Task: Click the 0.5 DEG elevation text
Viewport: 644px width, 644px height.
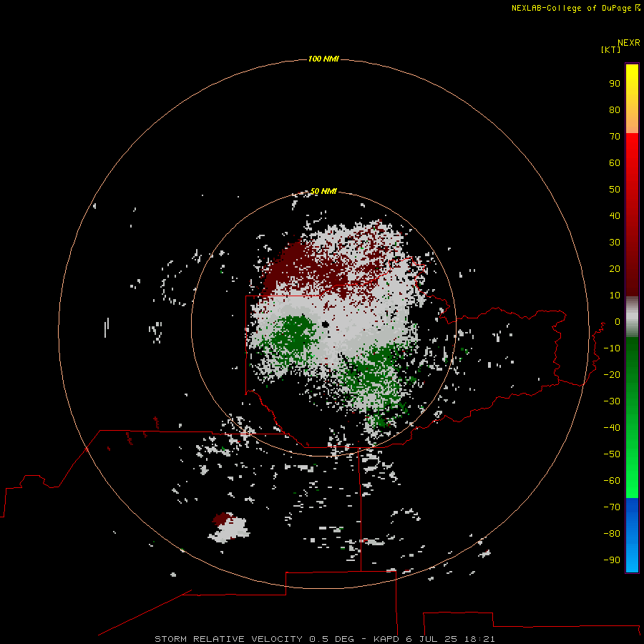Action: pos(331,639)
